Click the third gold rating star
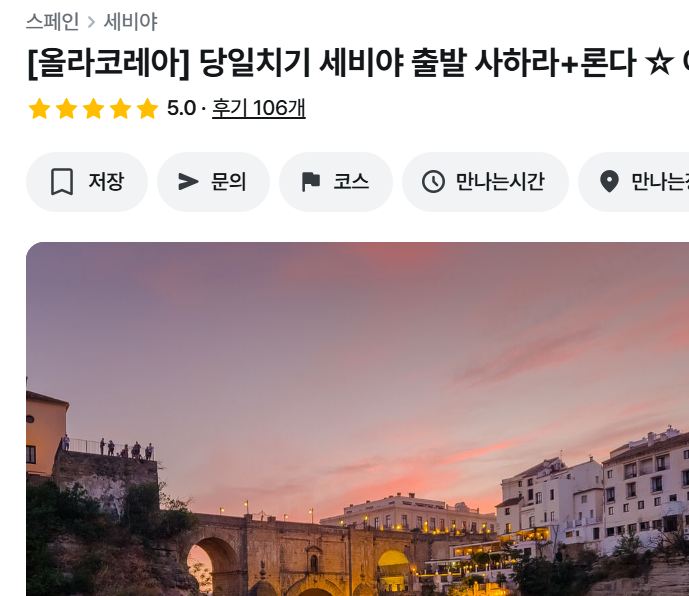The width and height of the screenshot is (689, 596). point(93,109)
